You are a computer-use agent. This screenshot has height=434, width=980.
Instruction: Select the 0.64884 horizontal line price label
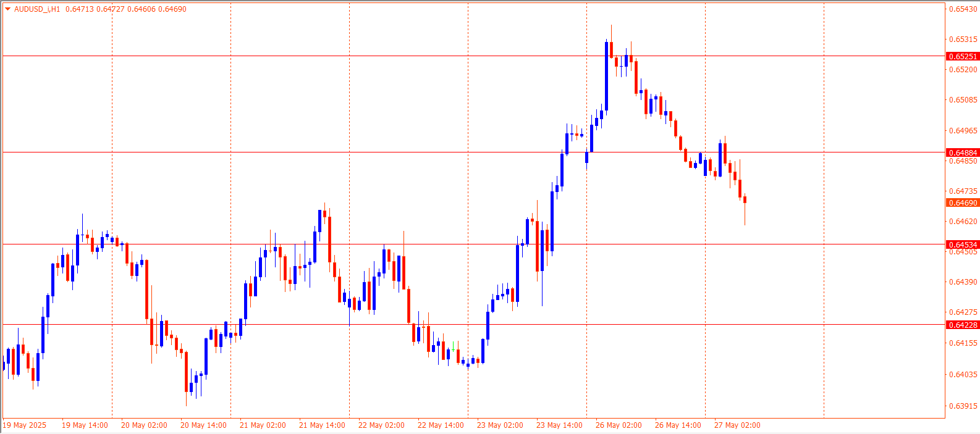tap(963, 152)
